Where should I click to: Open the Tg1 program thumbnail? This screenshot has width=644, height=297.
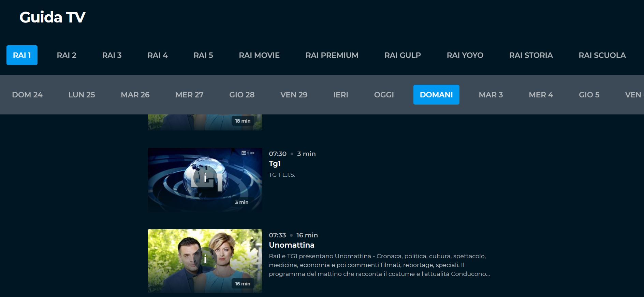tap(205, 180)
